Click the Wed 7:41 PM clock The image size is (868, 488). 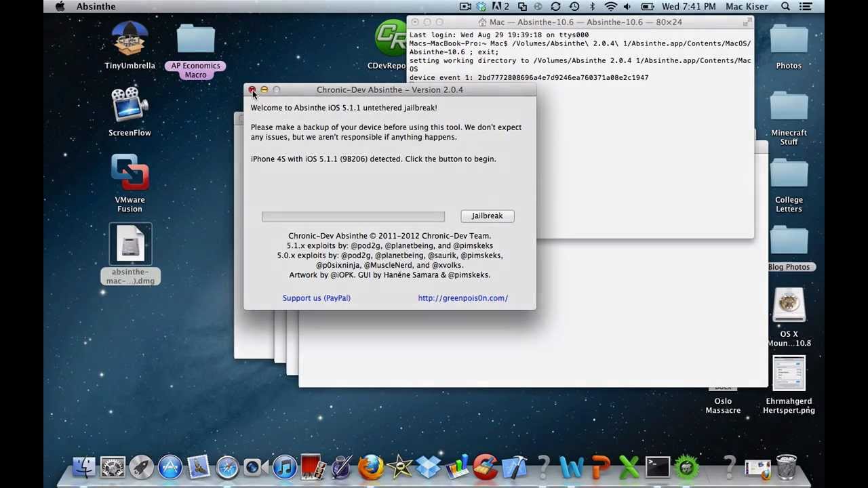pos(688,6)
